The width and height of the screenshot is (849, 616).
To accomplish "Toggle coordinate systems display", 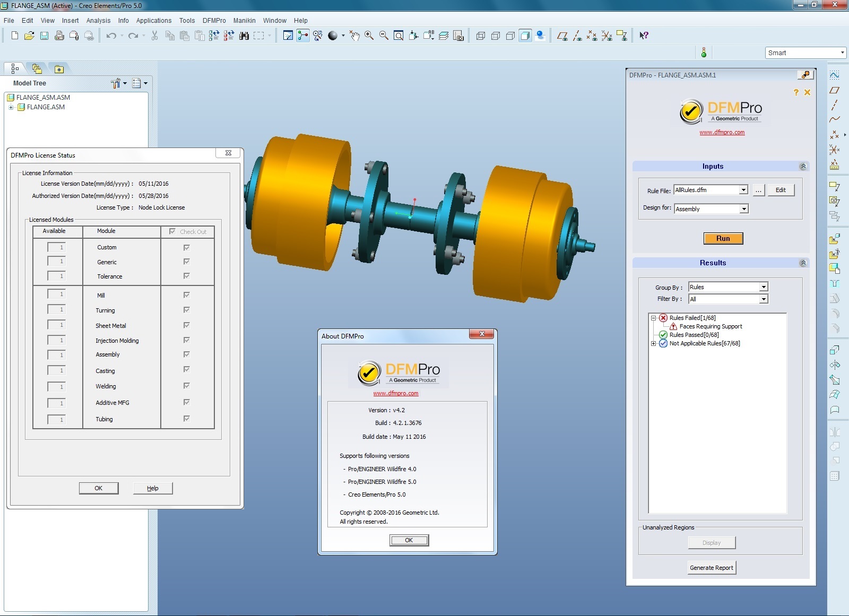I will [607, 36].
